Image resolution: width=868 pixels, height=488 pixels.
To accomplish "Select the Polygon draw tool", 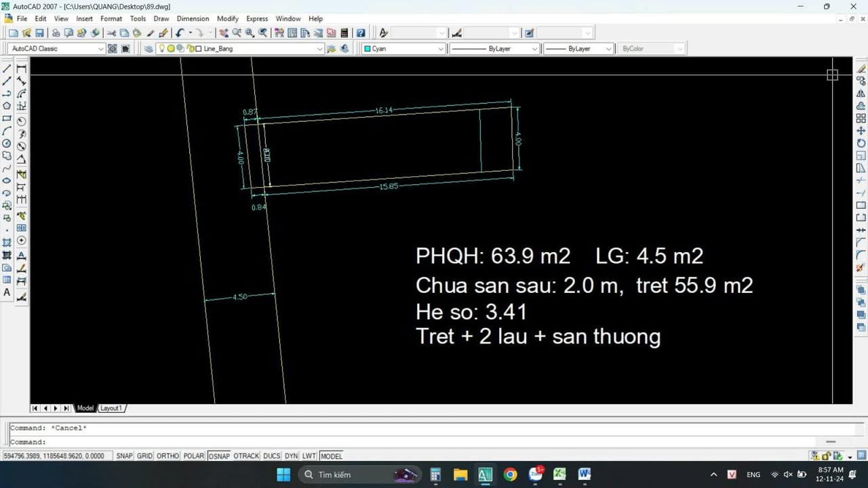I will click(7, 106).
